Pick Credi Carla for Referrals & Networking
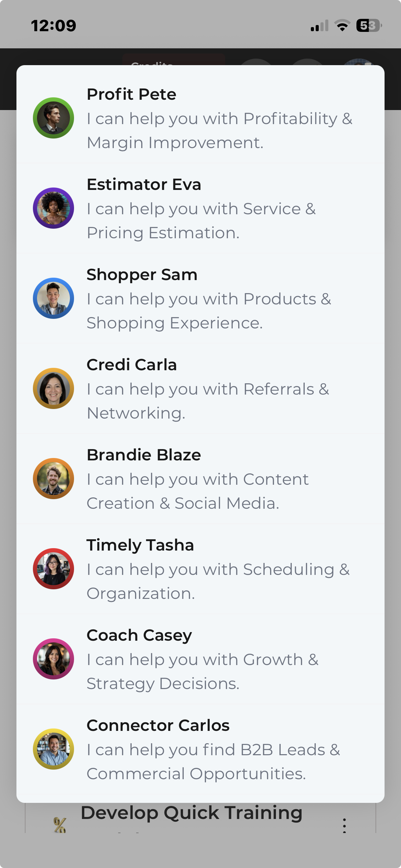The image size is (401, 868). (x=200, y=389)
